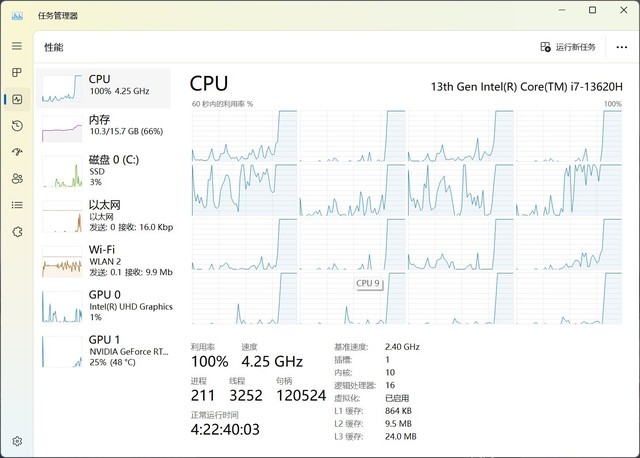This screenshot has width=640, height=458.
Task: Go to the Processes page icon
Action: pyautogui.click(x=17, y=73)
